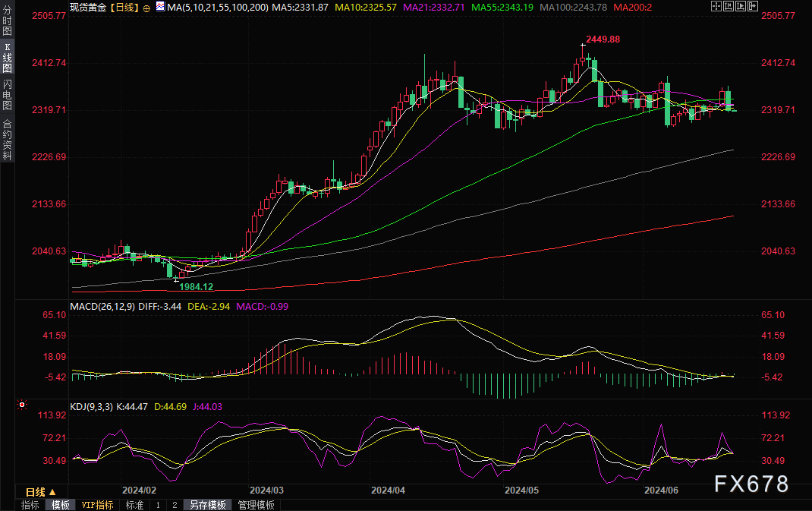The height and width of the screenshot is (511, 812).
Task: Click the 另存模板 button
Action: pyautogui.click(x=208, y=505)
